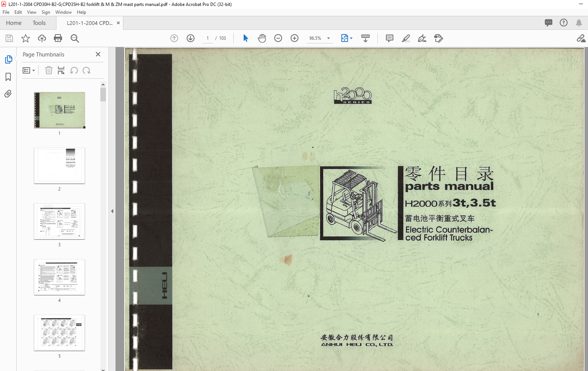588x371 pixels.
Task: Go to next page arrow
Action: pos(191,38)
